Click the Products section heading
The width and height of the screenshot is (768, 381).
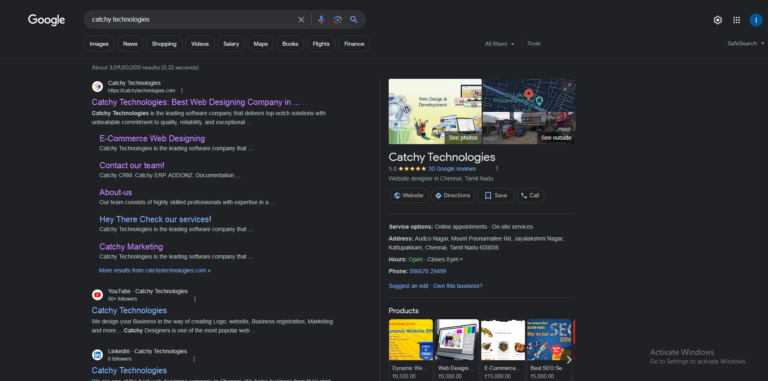(x=404, y=311)
